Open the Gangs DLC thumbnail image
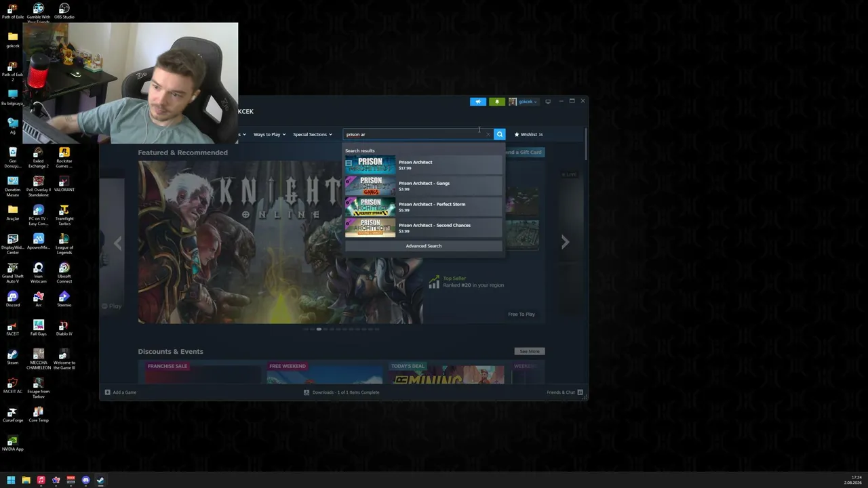The image size is (868, 488). tap(370, 186)
